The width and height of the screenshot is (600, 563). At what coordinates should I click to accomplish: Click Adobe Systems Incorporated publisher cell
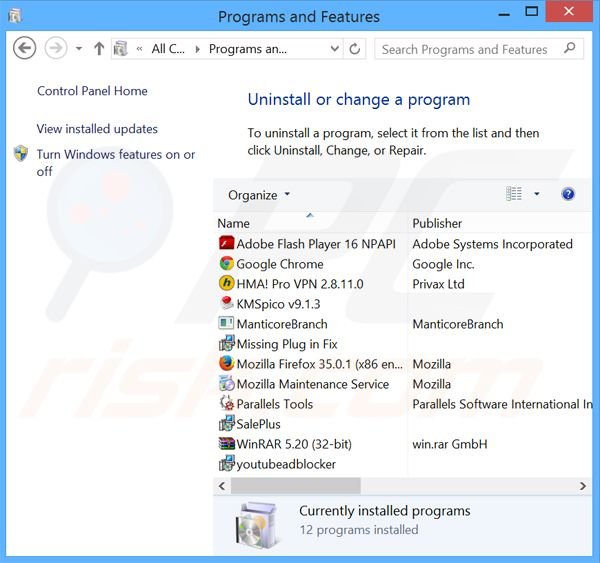492,244
